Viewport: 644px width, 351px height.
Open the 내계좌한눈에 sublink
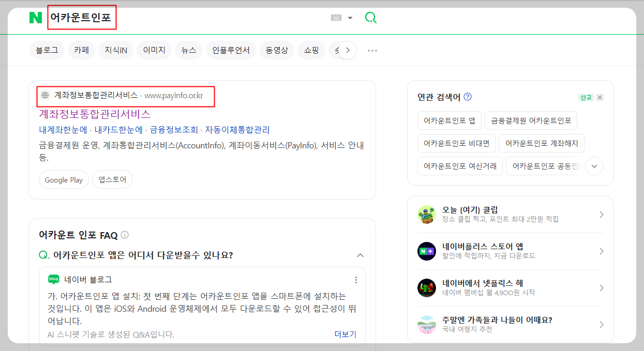[x=63, y=130]
